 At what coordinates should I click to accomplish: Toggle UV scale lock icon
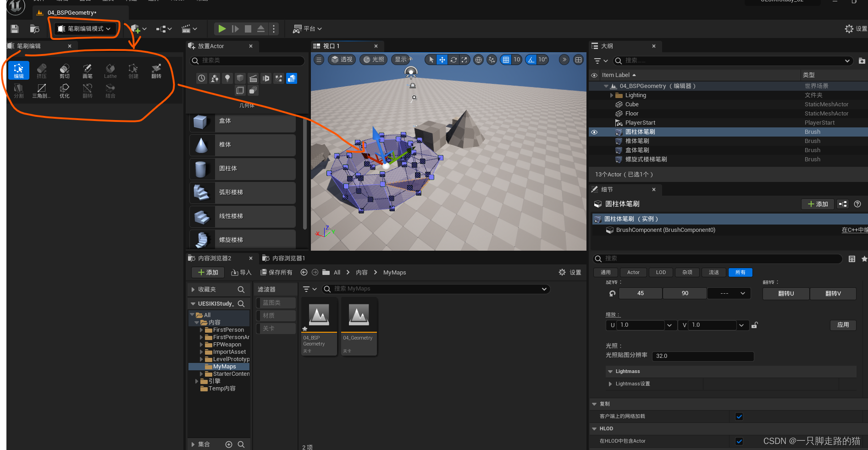coord(754,325)
